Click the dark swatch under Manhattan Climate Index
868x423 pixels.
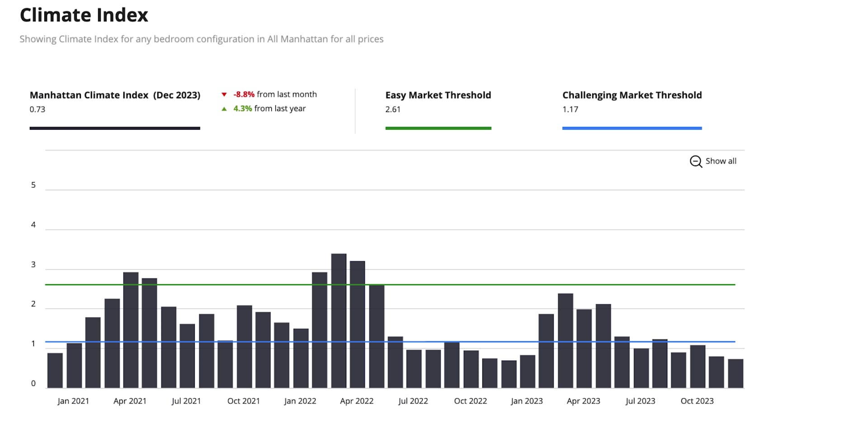point(115,128)
